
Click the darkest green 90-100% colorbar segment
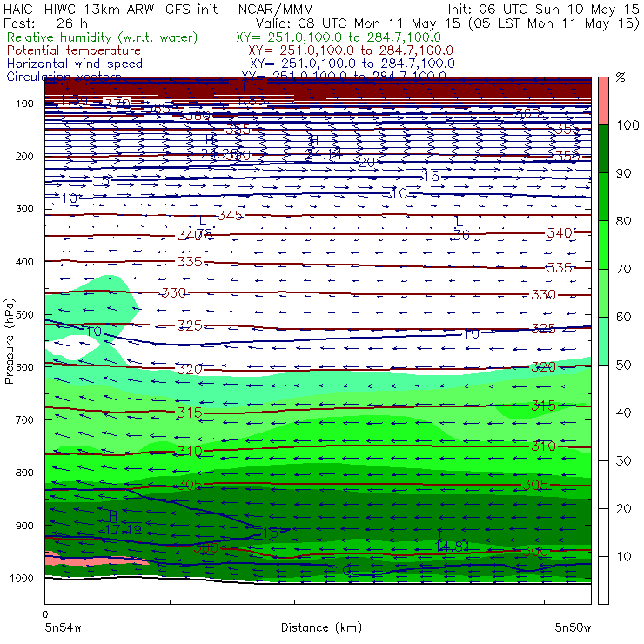[603, 149]
